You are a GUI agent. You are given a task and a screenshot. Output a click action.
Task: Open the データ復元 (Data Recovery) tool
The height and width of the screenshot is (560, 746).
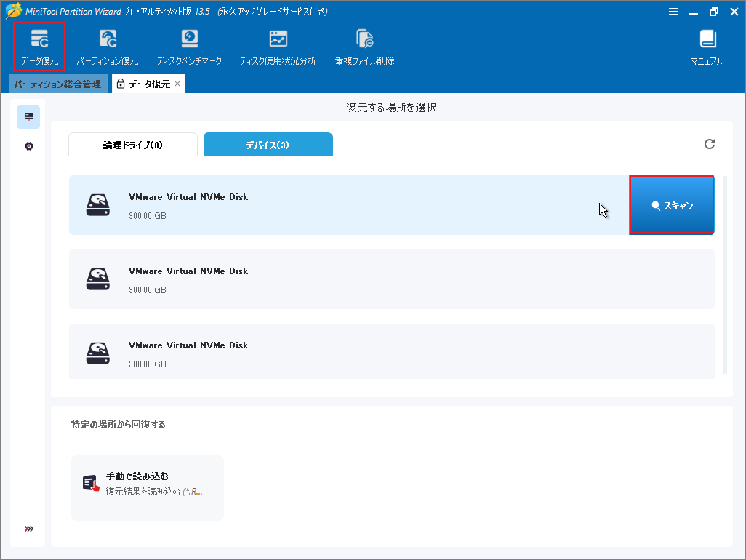pyautogui.click(x=39, y=45)
